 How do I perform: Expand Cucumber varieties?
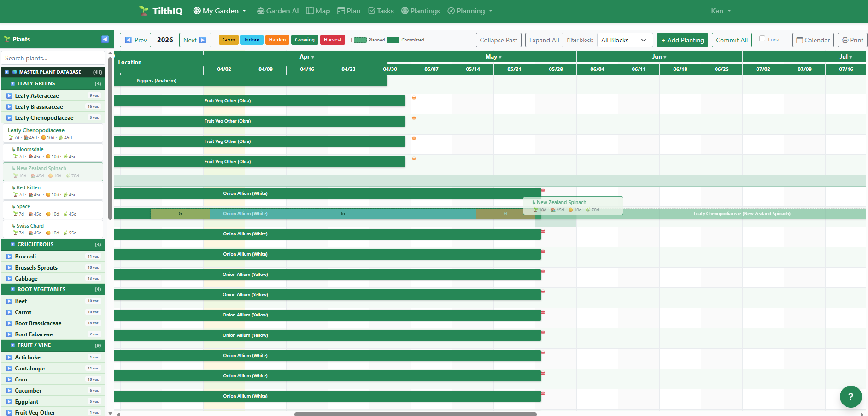pos(9,391)
